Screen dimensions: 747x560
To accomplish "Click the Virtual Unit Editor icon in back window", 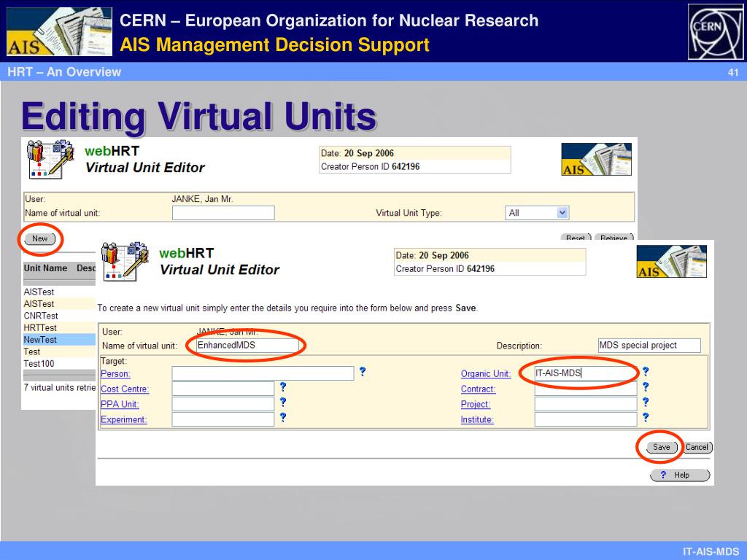I will [x=50, y=159].
